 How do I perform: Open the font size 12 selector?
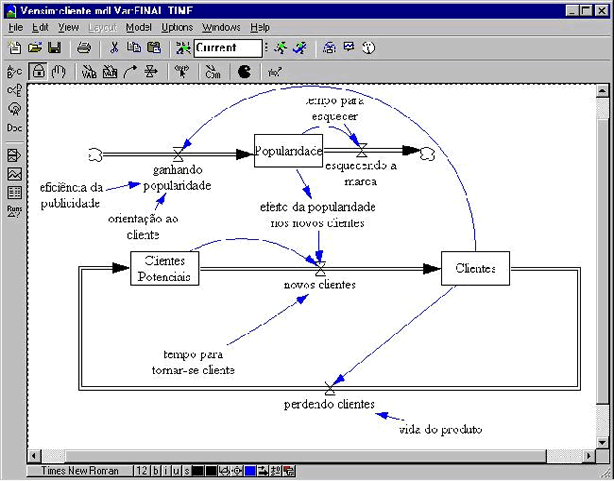pos(141,470)
